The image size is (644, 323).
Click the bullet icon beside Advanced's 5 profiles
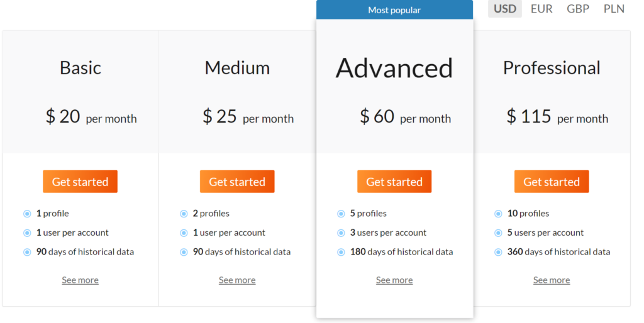pos(341,214)
